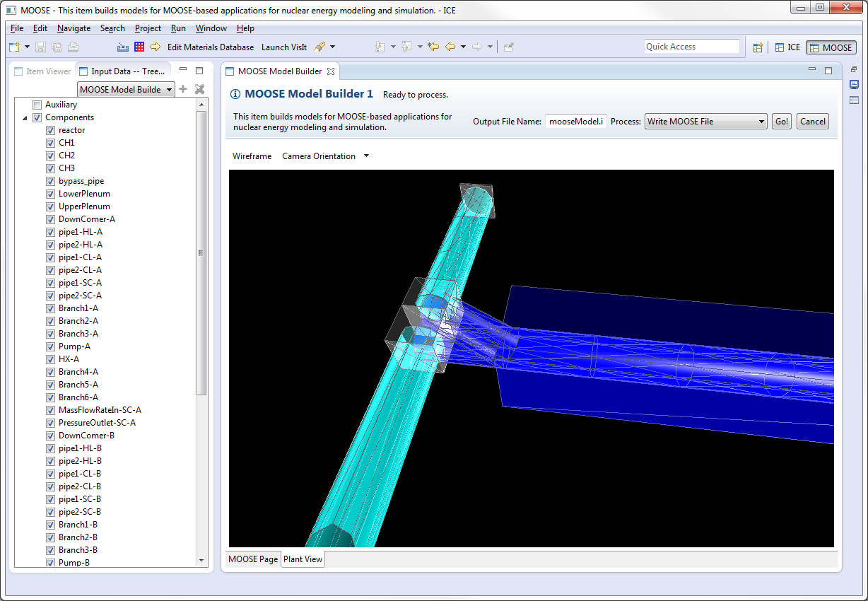Click the Open Perspective icon
The width and height of the screenshot is (868, 601).
click(x=758, y=47)
